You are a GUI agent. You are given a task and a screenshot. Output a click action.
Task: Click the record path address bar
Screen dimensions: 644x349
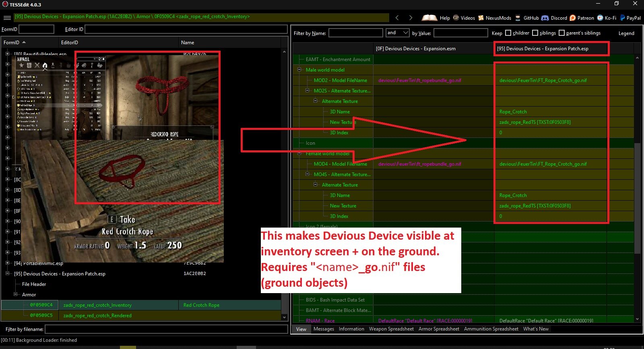(x=201, y=17)
